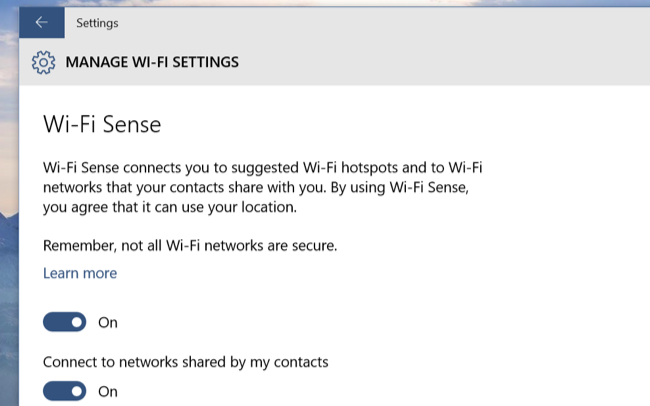Screen dimensions: 650x406
Task: Click the white knob of Wi-Fi Sense switch
Action: point(77,322)
